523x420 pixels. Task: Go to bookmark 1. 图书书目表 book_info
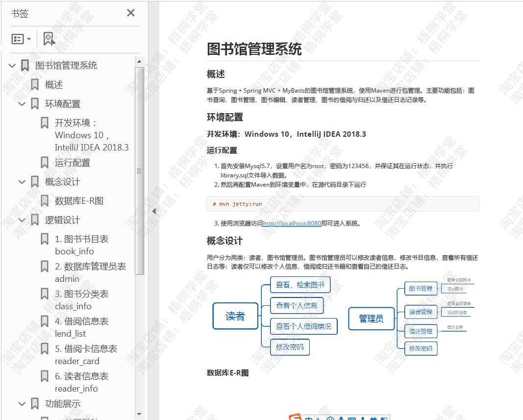pyautogui.click(x=82, y=245)
